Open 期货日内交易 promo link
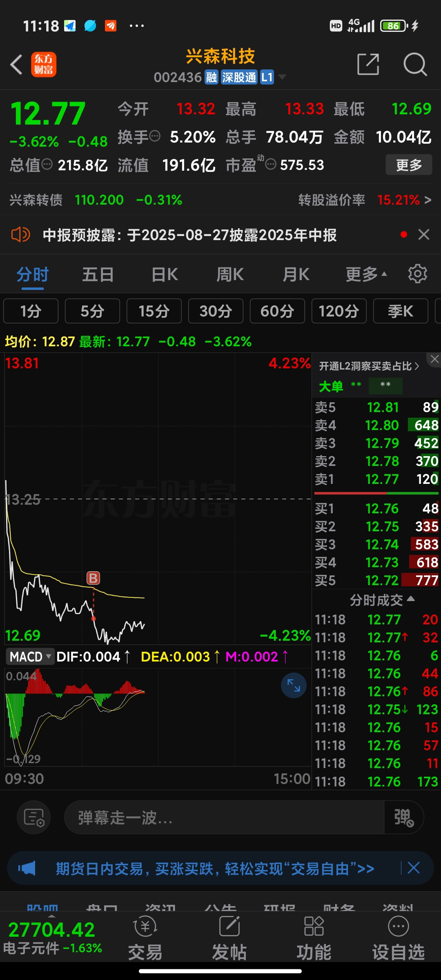The width and height of the screenshot is (441, 980). pos(215,868)
